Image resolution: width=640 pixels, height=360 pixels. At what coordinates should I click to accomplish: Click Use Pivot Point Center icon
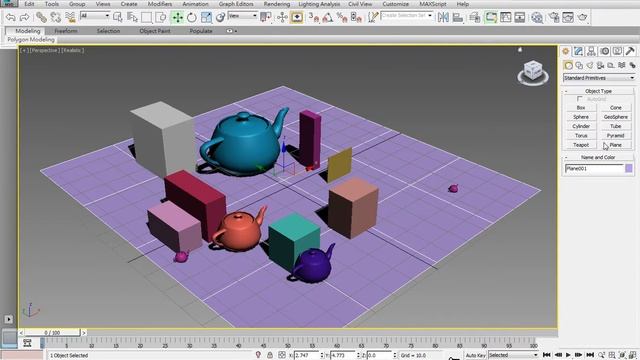click(266, 17)
